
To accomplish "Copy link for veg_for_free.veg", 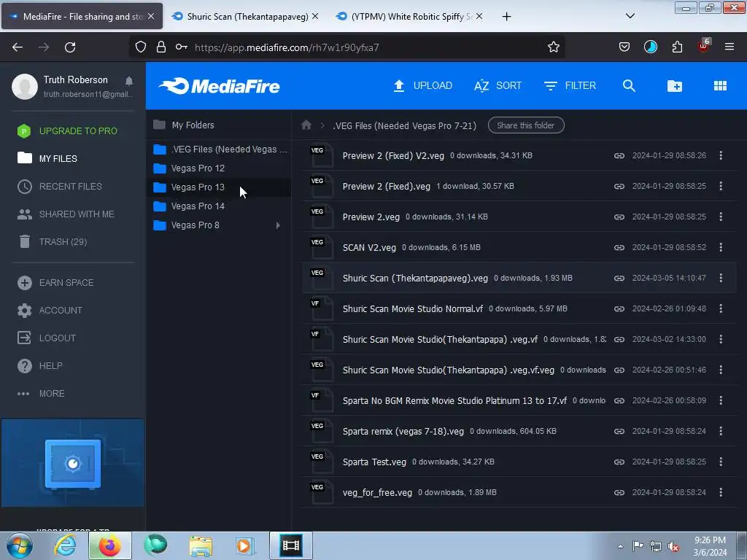I will coord(619,493).
